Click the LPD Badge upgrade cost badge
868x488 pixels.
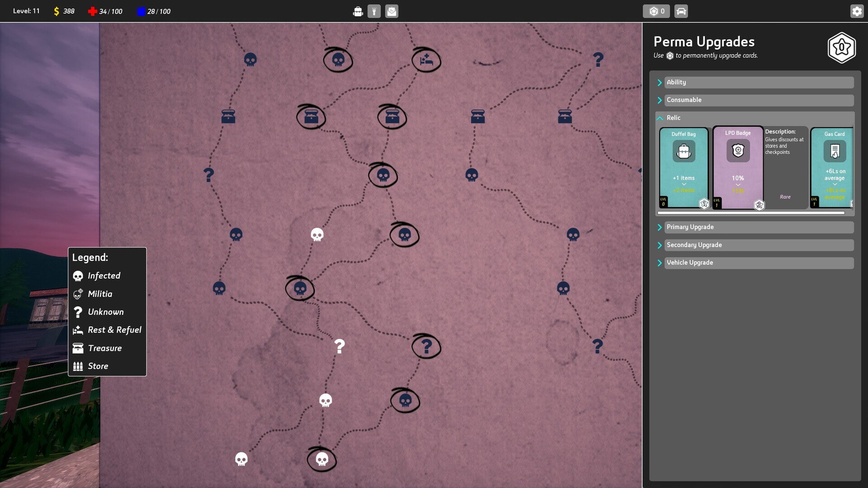tap(759, 205)
